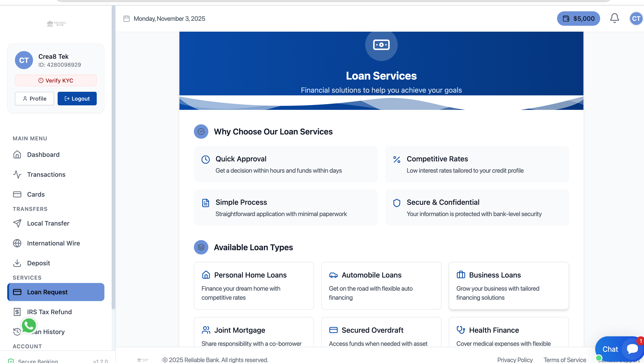The height and width of the screenshot is (363, 644).
Task: Click the cash icon above Loan Services
Action: [381, 45]
